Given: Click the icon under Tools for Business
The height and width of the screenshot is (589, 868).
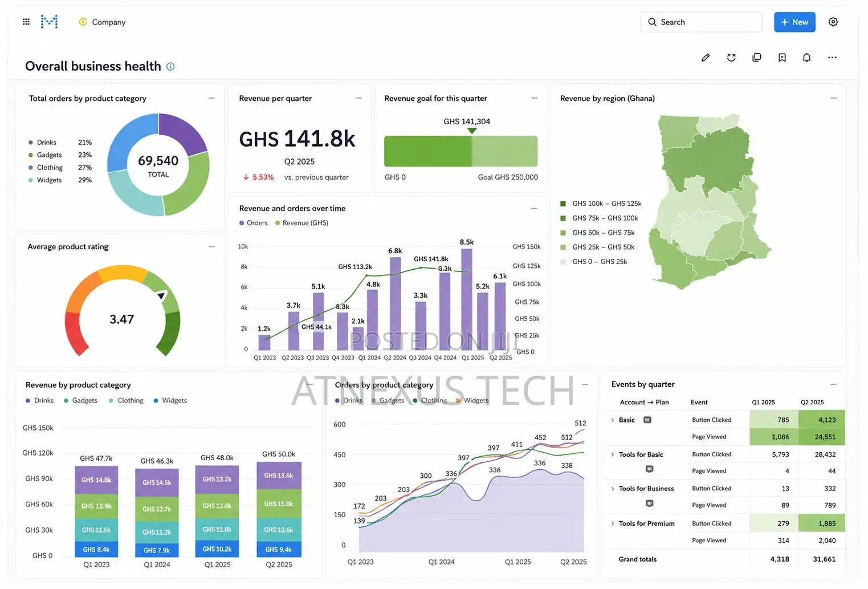Looking at the screenshot, I should click(649, 503).
